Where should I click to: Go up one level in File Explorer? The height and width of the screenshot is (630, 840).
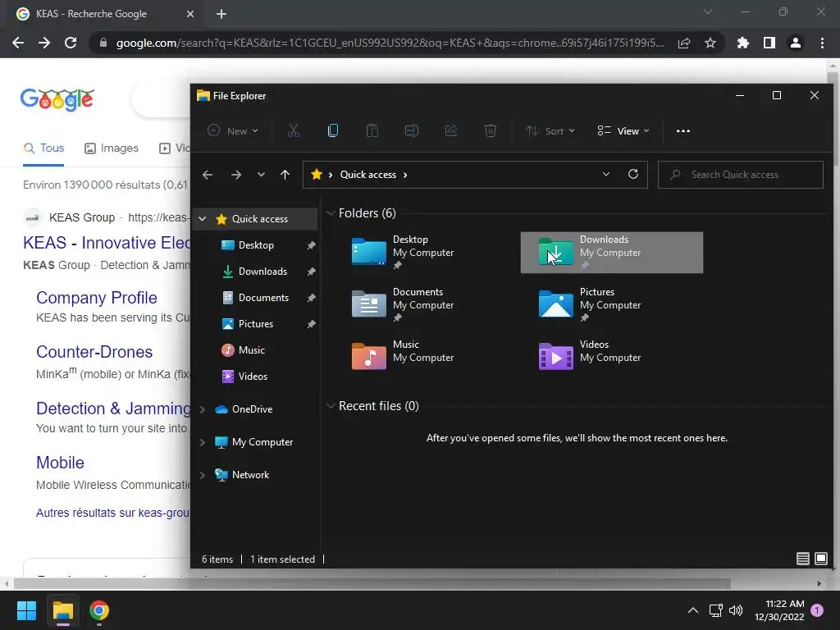tap(285, 175)
